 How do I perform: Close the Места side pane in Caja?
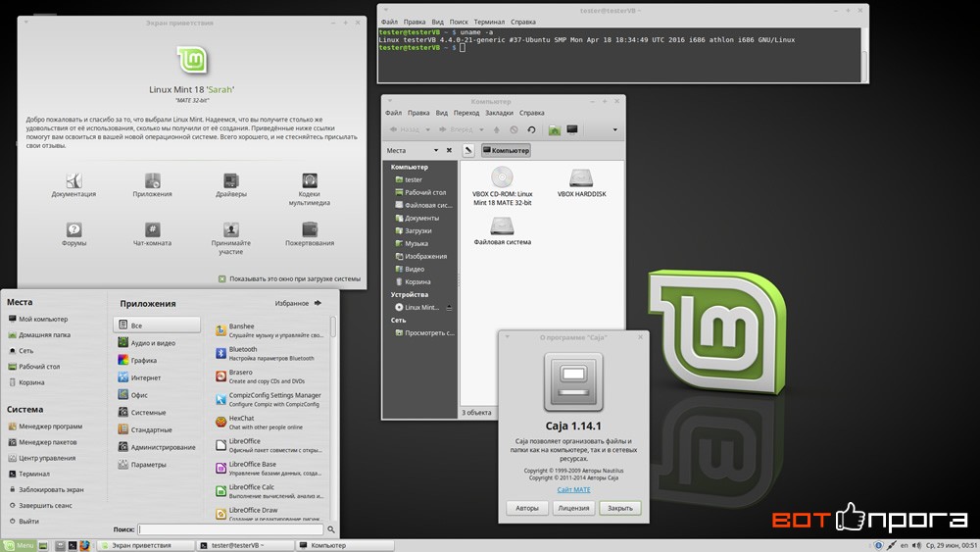tap(449, 151)
